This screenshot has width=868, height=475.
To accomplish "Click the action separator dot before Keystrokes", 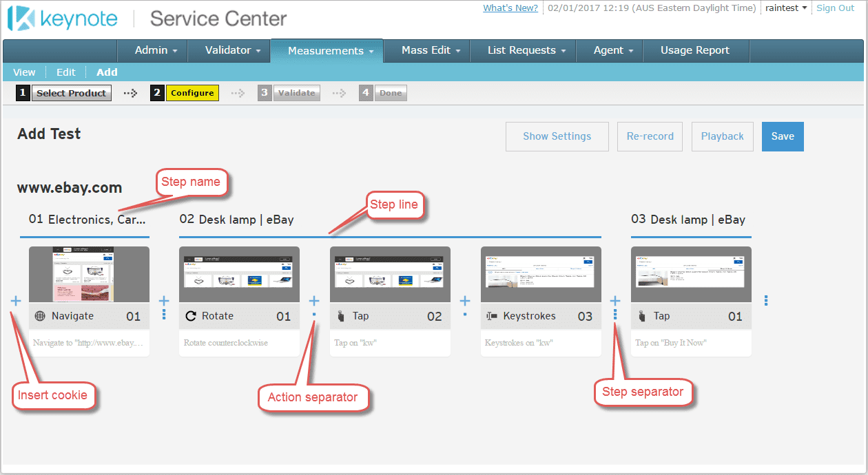I will pyautogui.click(x=465, y=314).
